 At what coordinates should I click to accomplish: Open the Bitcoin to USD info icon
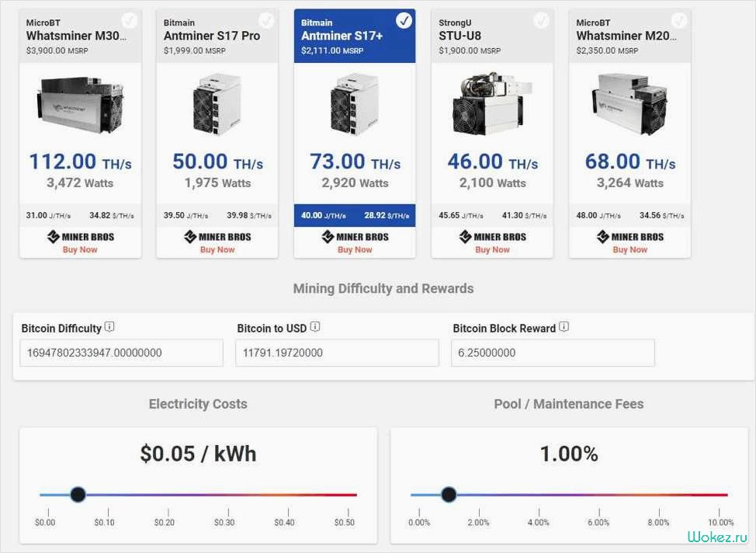pos(315,327)
